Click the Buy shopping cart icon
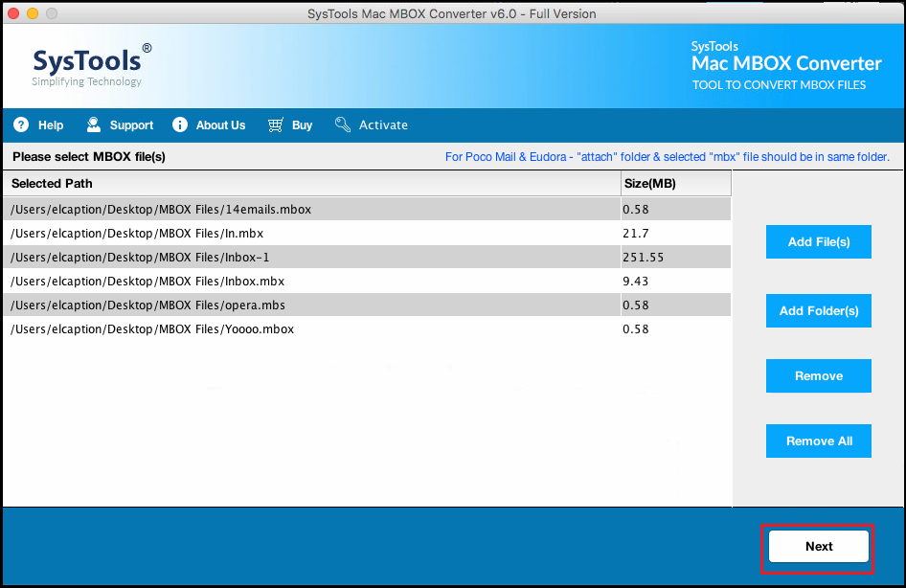This screenshot has height=588, width=906. 276,124
